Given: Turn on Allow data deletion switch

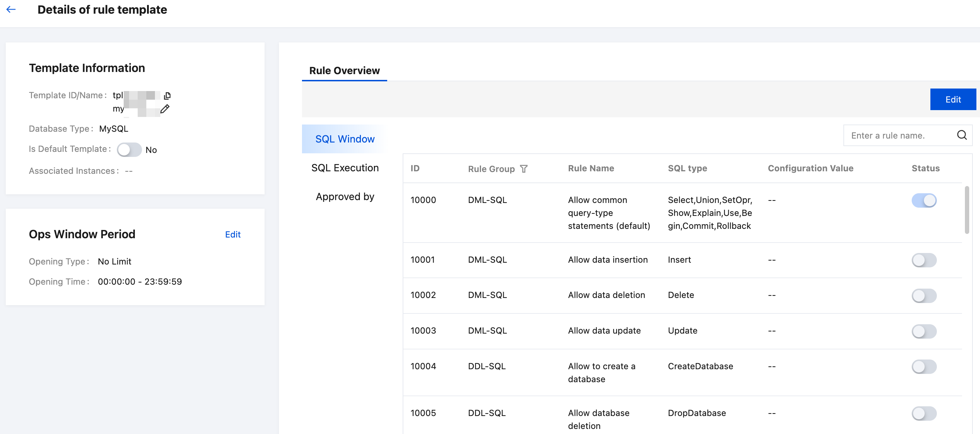Looking at the screenshot, I should click(x=924, y=295).
